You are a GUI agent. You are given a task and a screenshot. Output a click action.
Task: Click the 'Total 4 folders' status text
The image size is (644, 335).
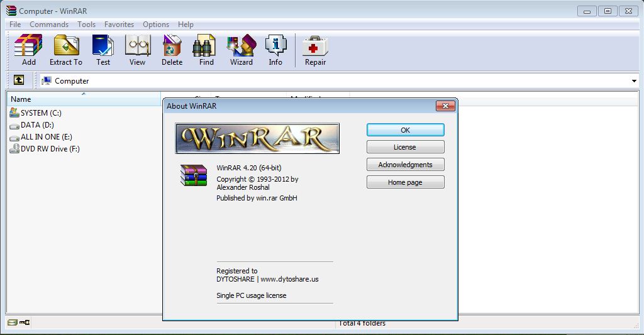pos(362,323)
